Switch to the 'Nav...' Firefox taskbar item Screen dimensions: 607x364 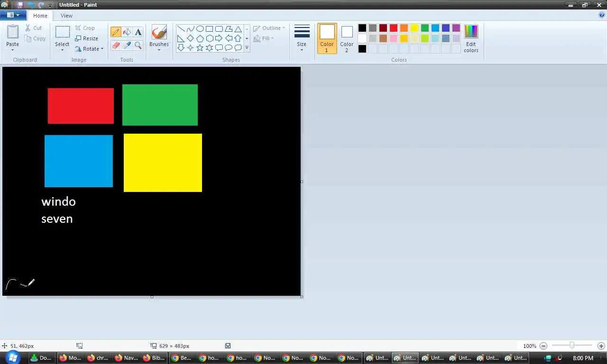click(127, 358)
